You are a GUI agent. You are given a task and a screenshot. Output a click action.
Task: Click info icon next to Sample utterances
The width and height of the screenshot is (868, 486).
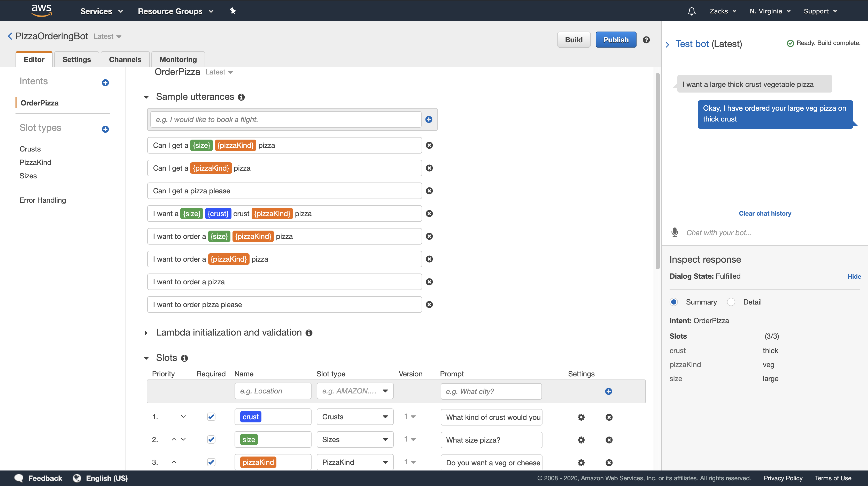pos(241,97)
